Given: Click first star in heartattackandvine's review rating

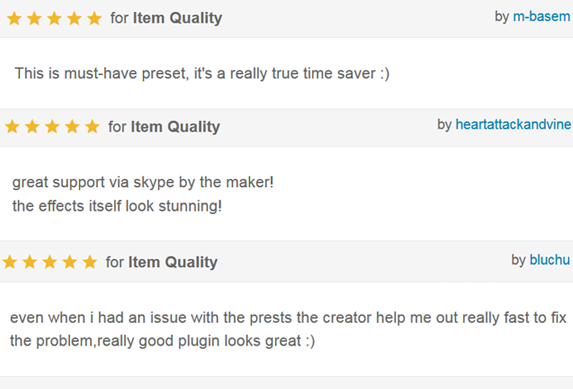Looking at the screenshot, I should (x=12, y=127).
